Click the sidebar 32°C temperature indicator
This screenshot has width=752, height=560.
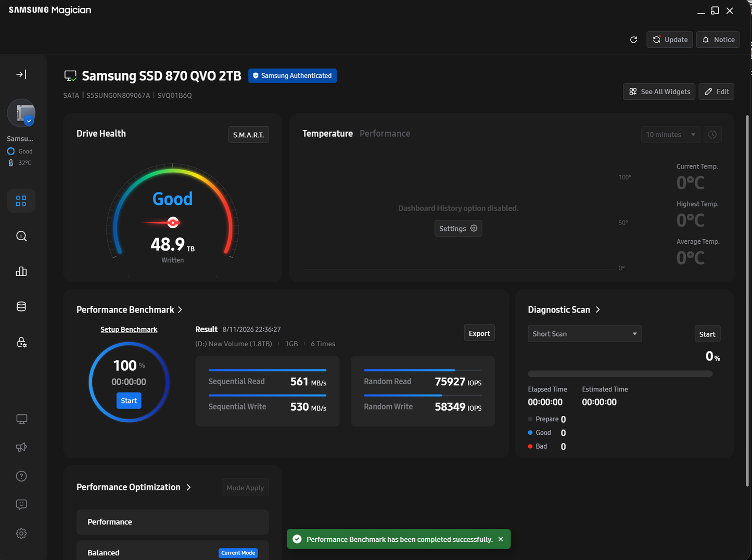tap(21, 163)
